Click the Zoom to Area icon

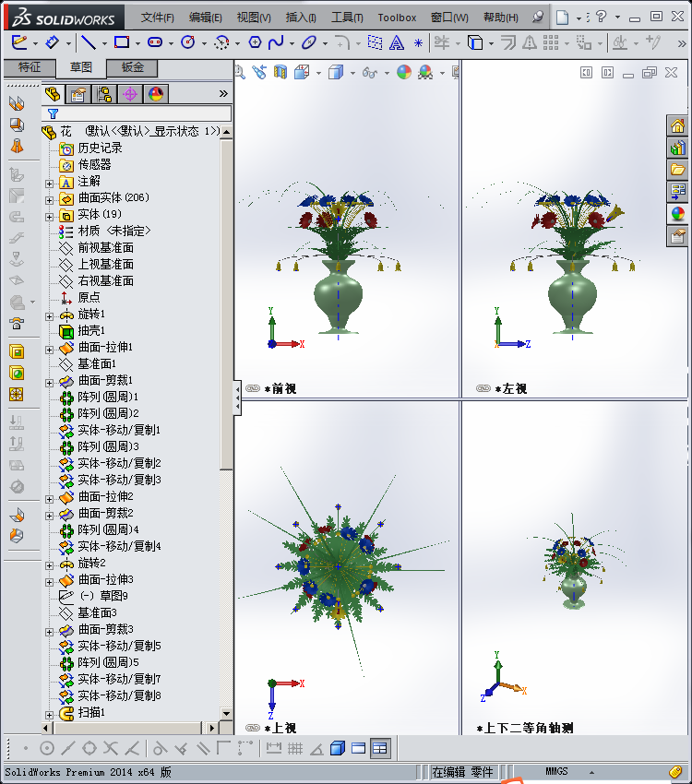[240, 73]
